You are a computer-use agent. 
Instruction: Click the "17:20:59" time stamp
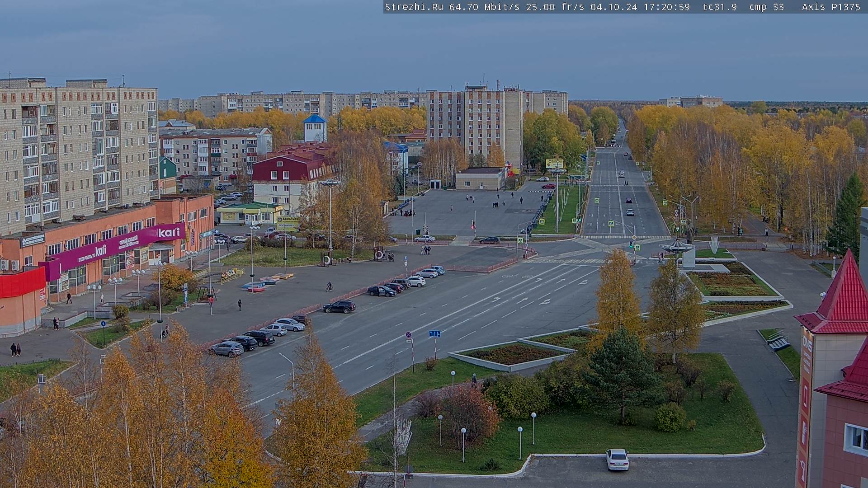666,7
